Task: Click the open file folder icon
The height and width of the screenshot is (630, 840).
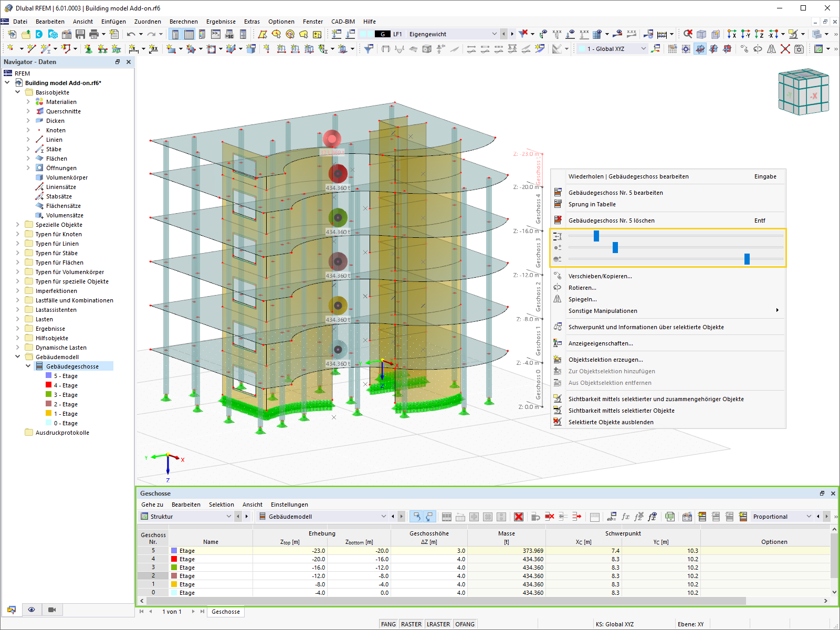Action: click(x=26, y=34)
